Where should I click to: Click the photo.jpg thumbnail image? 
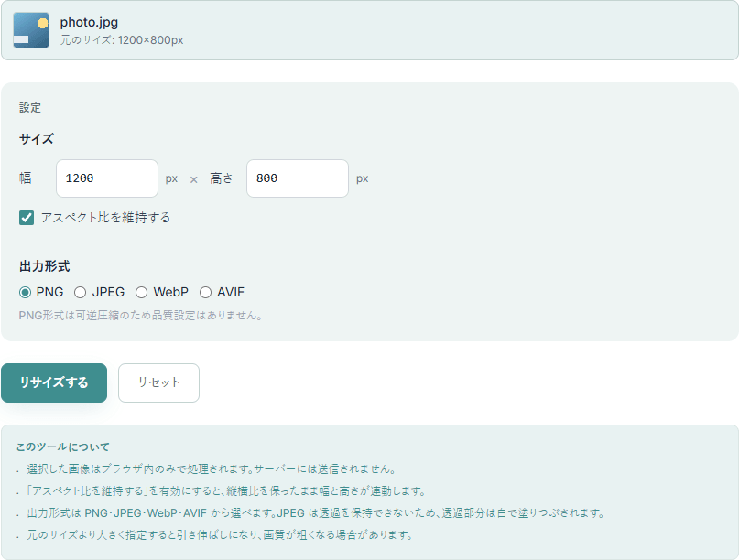coord(30,30)
